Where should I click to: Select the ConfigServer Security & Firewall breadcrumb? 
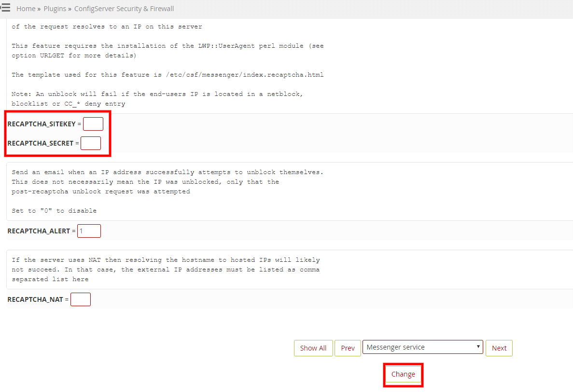click(x=124, y=8)
